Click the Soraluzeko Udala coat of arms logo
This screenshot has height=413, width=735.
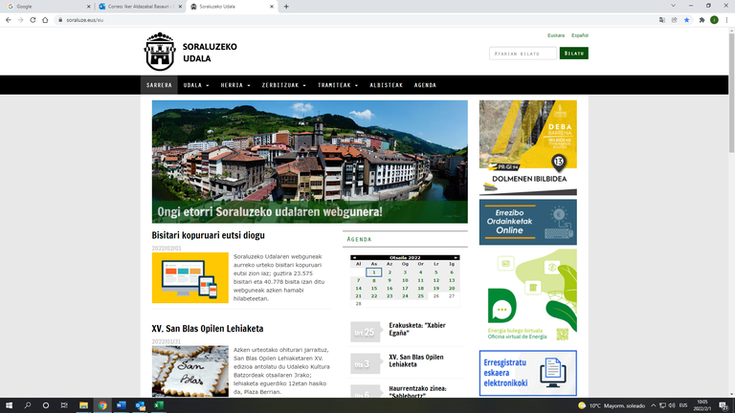[160, 52]
